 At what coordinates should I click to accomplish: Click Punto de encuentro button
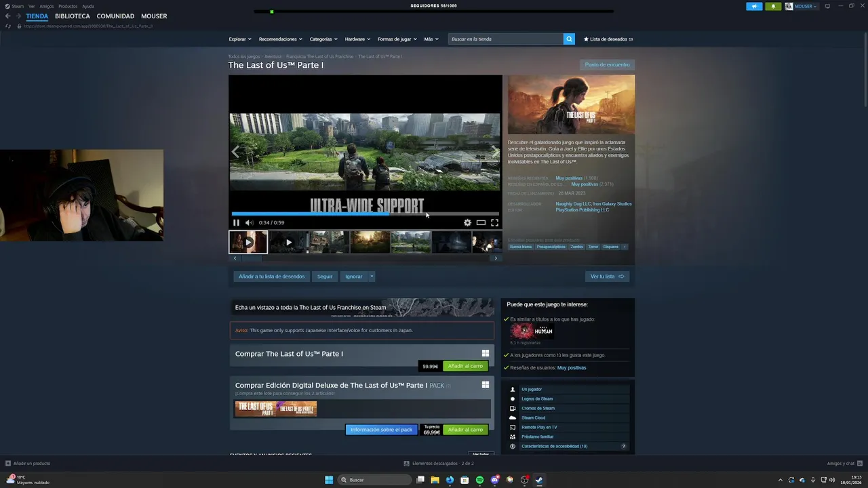(608, 64)
